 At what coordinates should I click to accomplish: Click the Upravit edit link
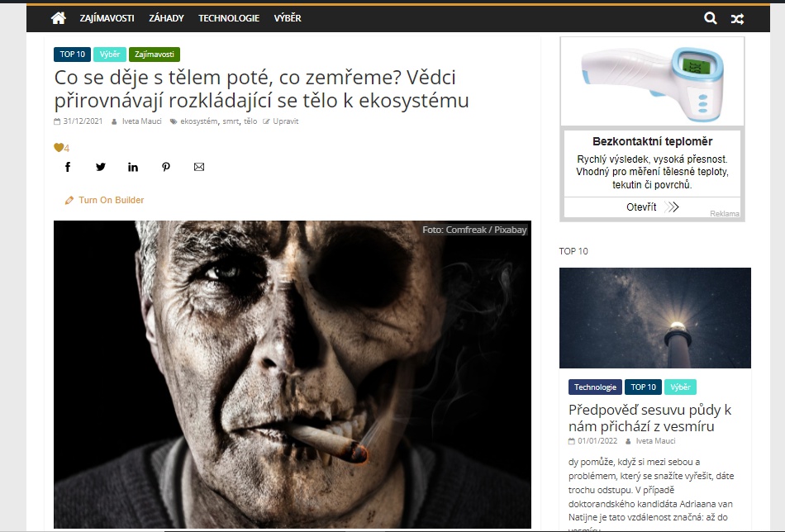coord(285,121)
